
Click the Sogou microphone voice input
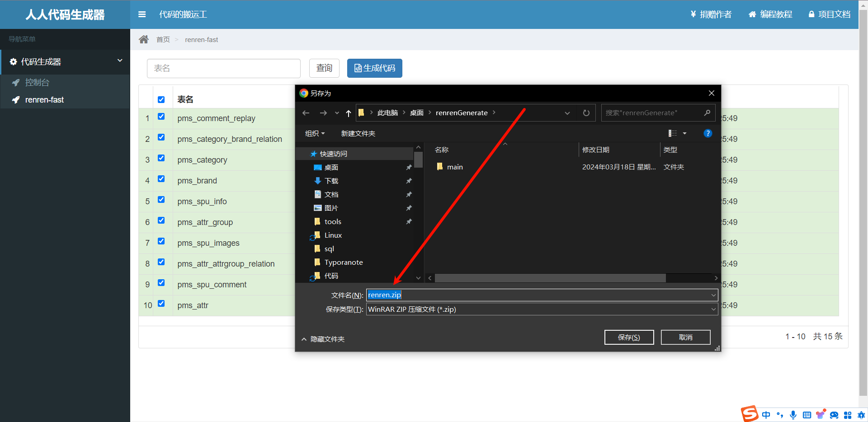tap(793, 415)
